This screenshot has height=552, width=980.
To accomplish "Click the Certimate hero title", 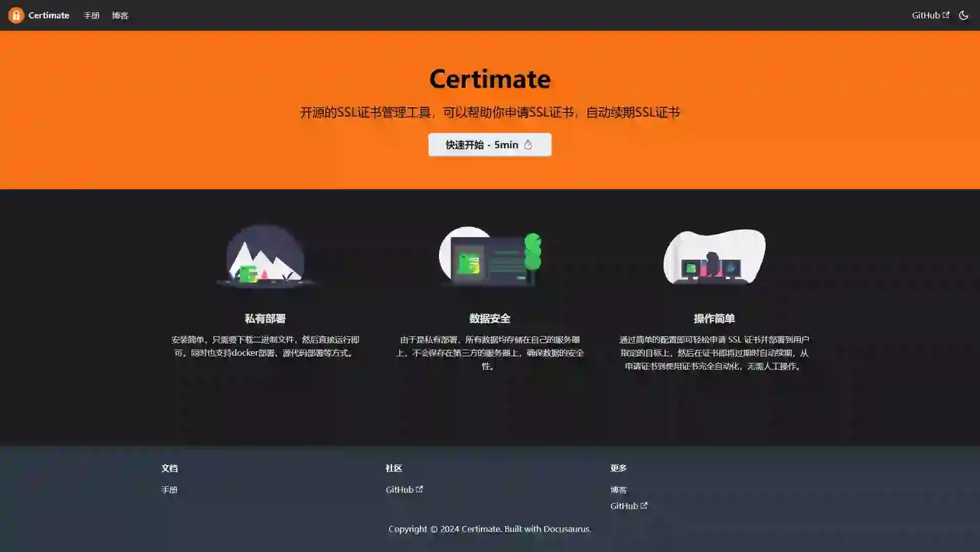I will (x=489, y=79).
